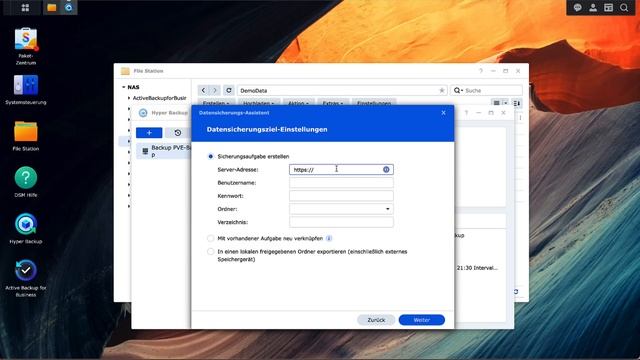This screenshot has width=640, height=360.
Task: Click into the Kennwort field
Action: 341,196
